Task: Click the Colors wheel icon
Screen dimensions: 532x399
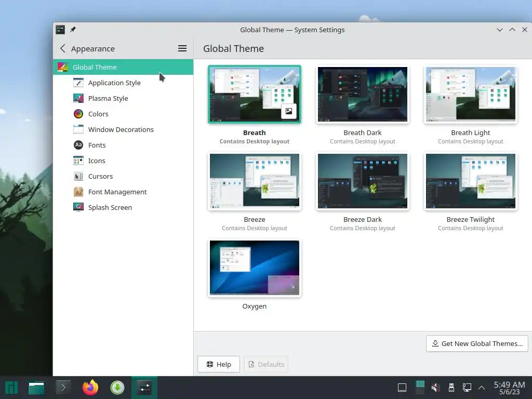Action: click(x=78, y=114)
